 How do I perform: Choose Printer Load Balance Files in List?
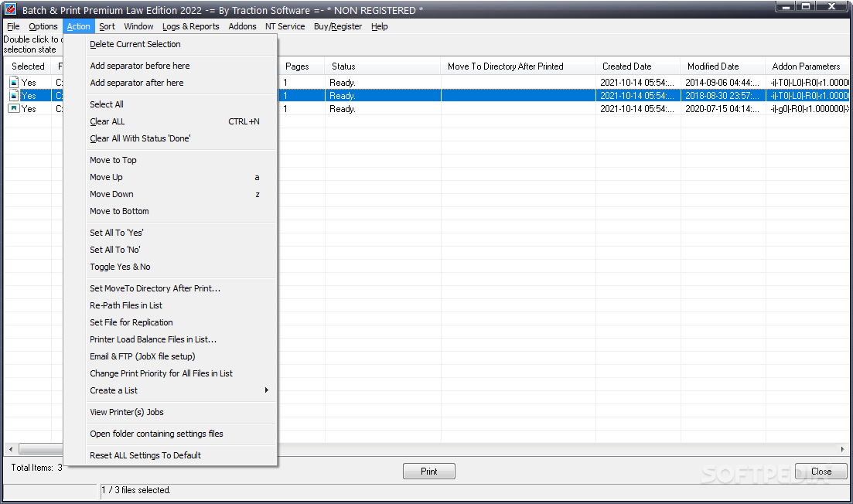[x=170, y=339]
